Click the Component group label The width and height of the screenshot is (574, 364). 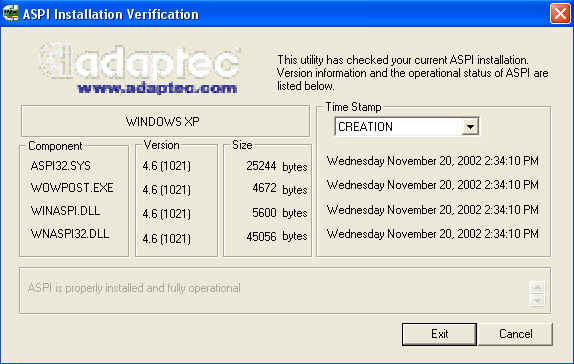pyautogui.click(x=55, y=146)
